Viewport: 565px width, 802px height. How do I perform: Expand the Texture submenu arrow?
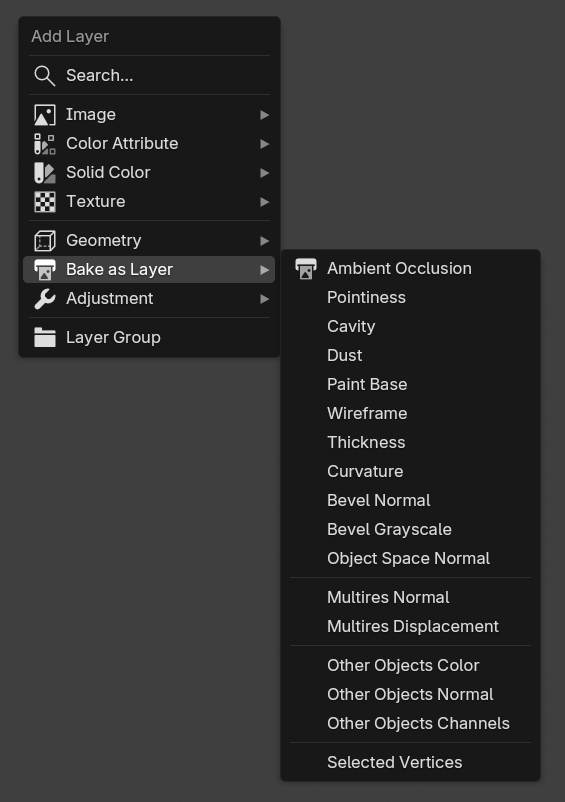pyautogui.click(x=264, y=202)
